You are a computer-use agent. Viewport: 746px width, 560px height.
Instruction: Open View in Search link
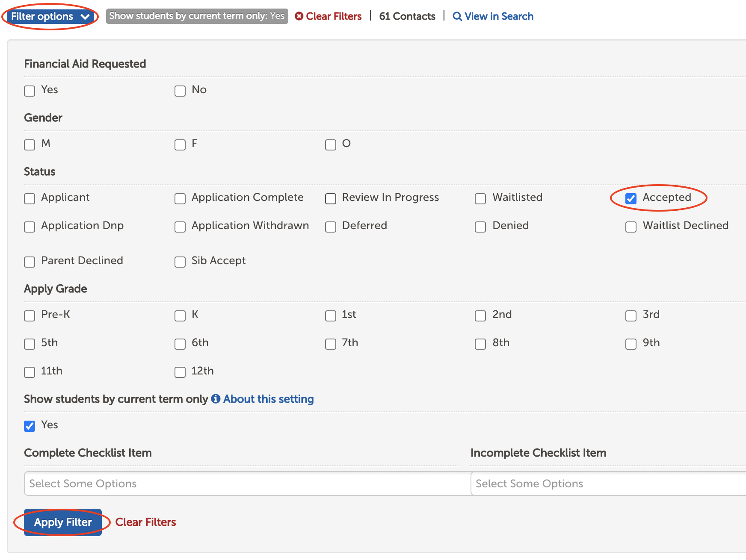(499, 16)
